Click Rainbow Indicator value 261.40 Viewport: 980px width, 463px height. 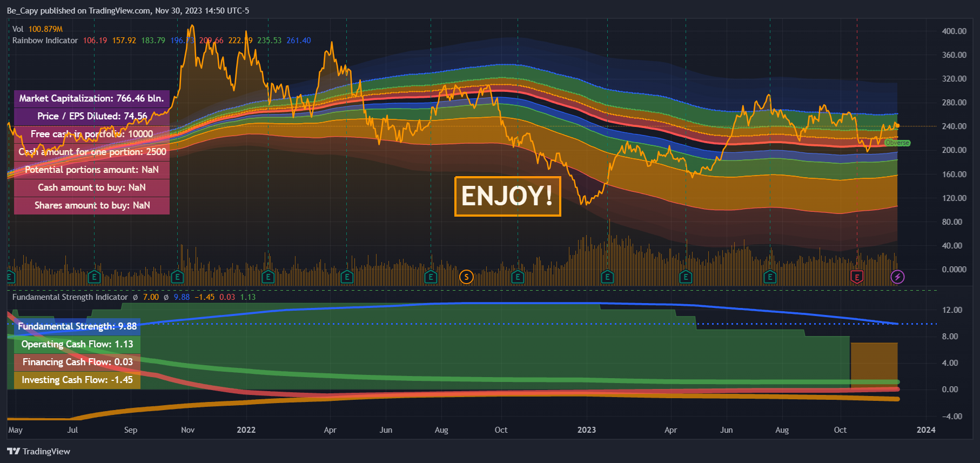pyautogui.click(x=299, y=41)
